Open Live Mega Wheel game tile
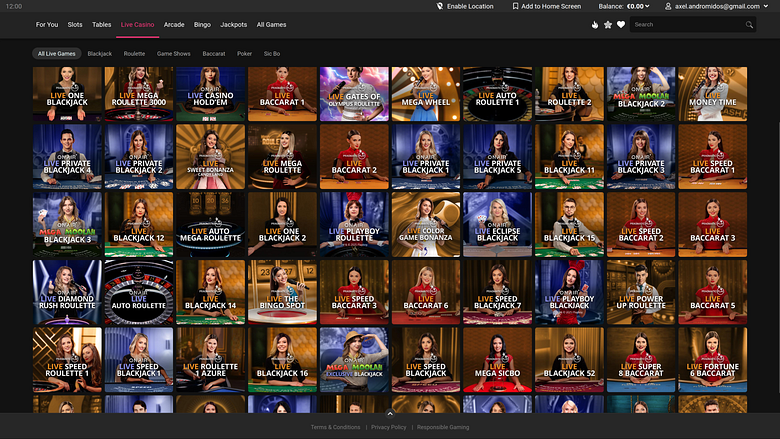The width and height of the screenshot is (780, 439). pos(426,94)
